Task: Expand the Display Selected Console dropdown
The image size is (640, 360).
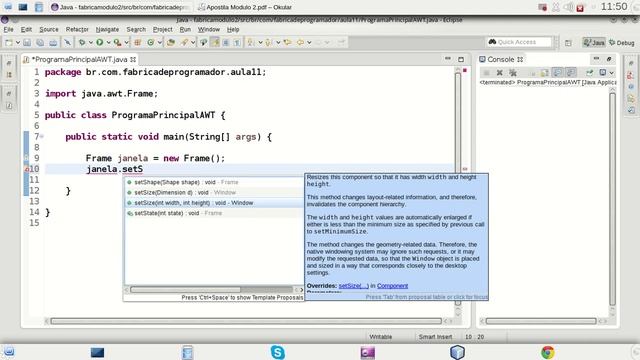Action: tap(611, 73)
